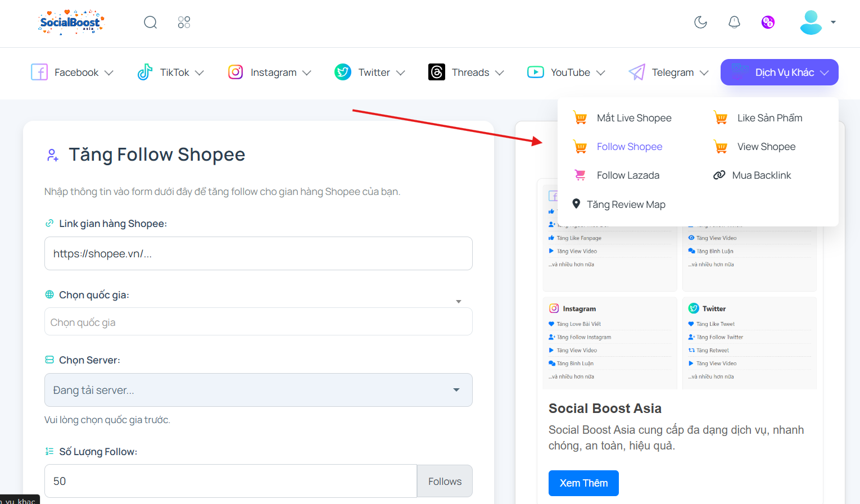Select Follow Shopee menu item
Image resolution: width=860 pixels, height=504 pixels.
coord(630,147)
